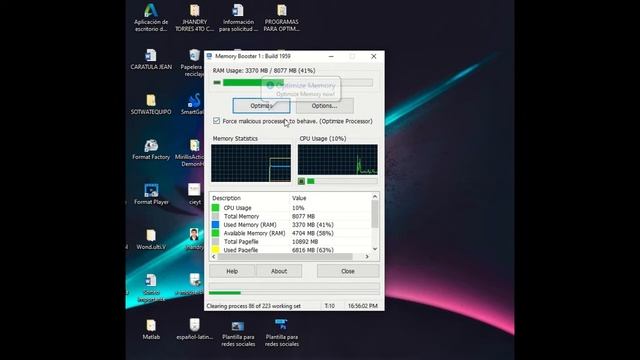Launch Format Player shortcut
The width and height of the screenshot is (640, 360).
(151, 195)
